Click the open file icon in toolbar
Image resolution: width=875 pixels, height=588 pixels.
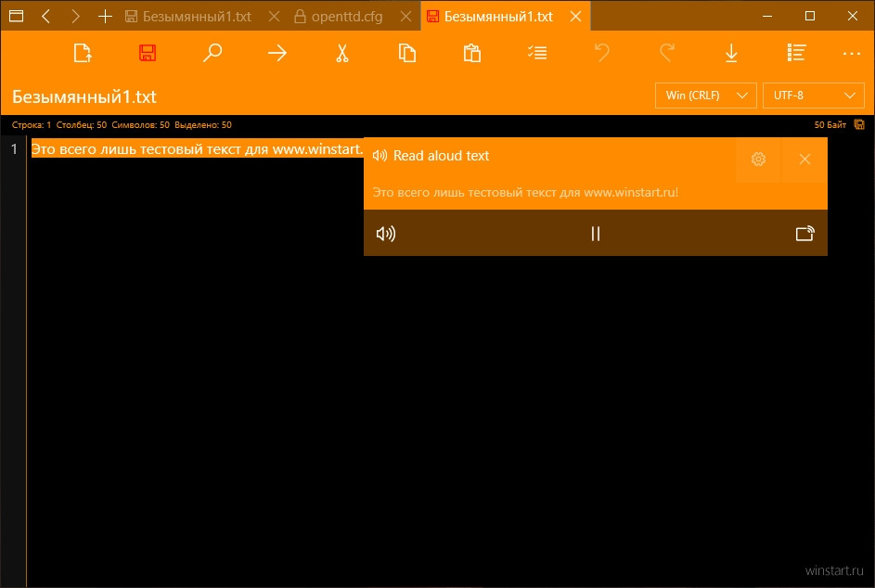pyautogui.click(x=83, y=54)
